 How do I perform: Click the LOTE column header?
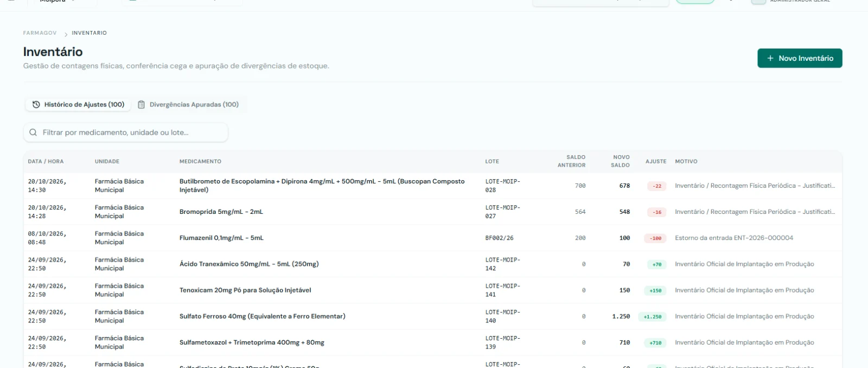click(x=492, y=162)
